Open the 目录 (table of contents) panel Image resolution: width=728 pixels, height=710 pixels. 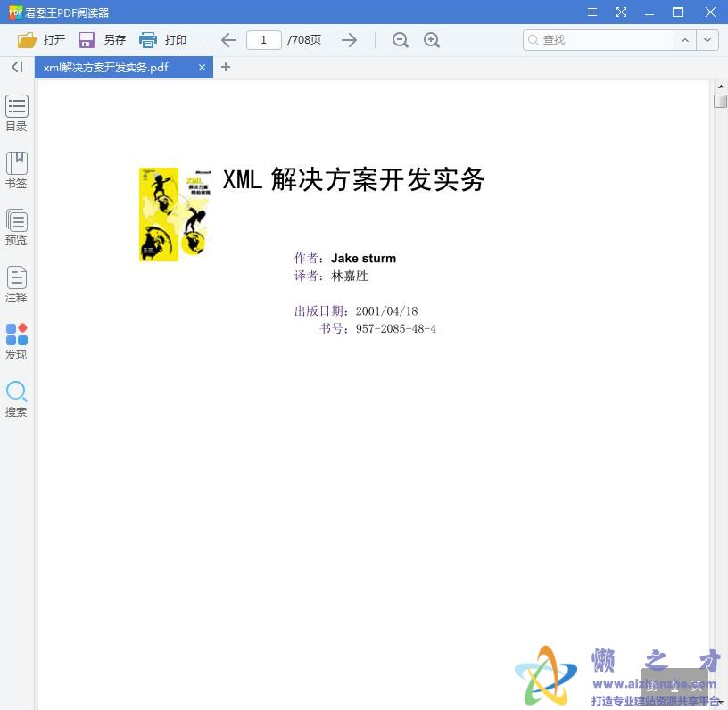coord(16,111)
